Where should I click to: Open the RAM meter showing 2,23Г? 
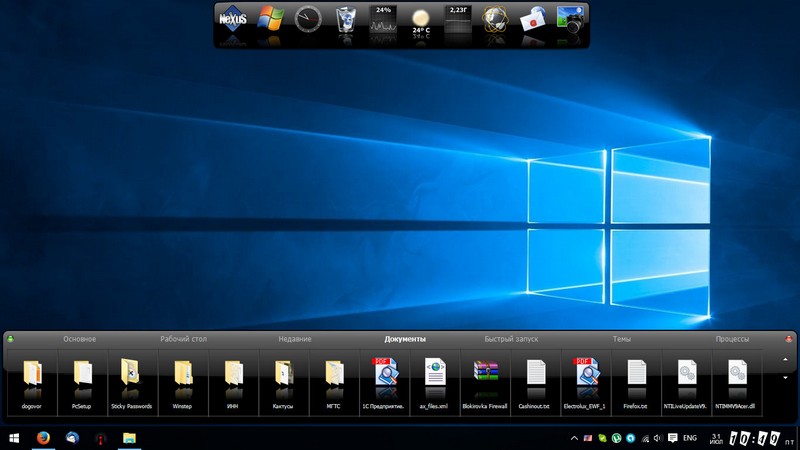(x=458, y=20)
